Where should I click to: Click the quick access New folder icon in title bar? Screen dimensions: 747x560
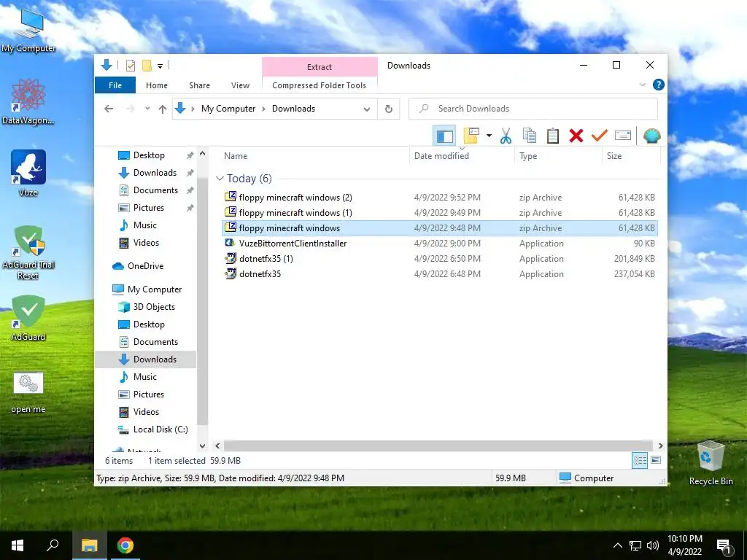tap(147, 66)
